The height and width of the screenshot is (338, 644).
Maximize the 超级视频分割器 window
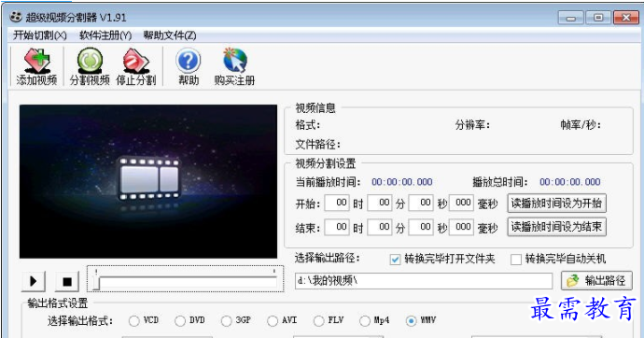coord(598,18)
